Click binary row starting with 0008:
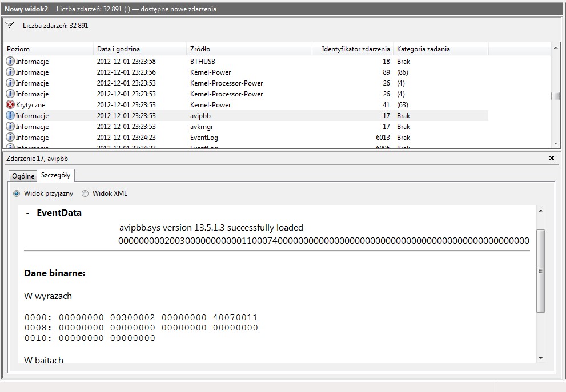The height and width of the screenshot is (392, 566). 141,328
